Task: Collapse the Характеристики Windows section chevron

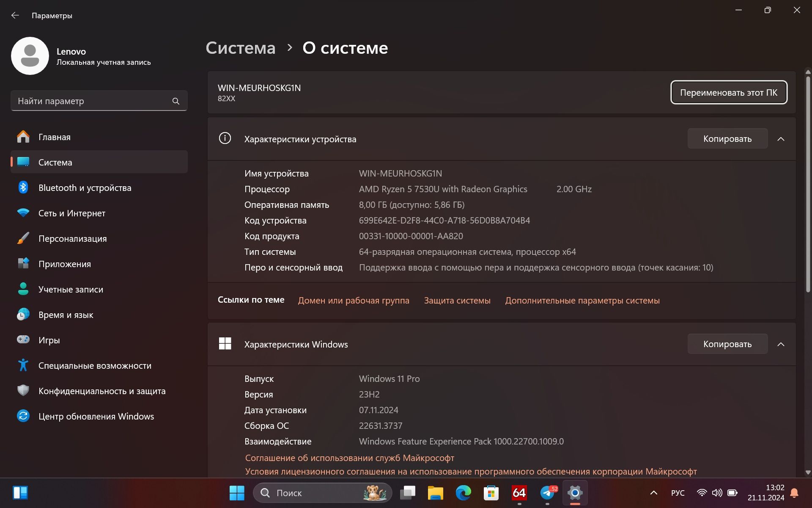Action: 781,344
